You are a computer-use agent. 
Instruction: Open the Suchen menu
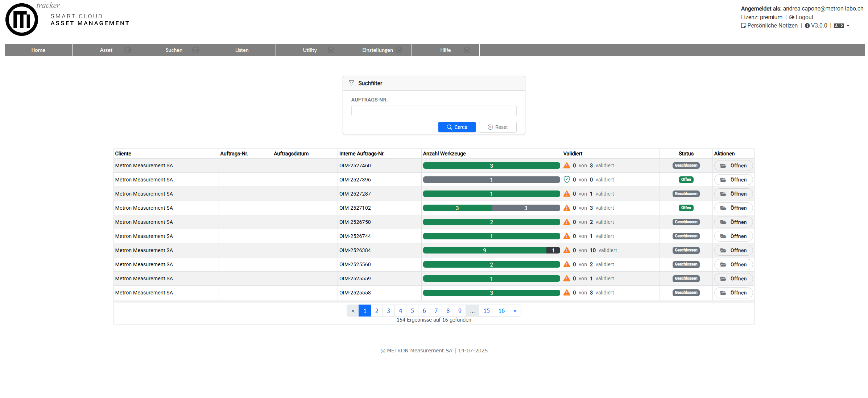(174, 50)
